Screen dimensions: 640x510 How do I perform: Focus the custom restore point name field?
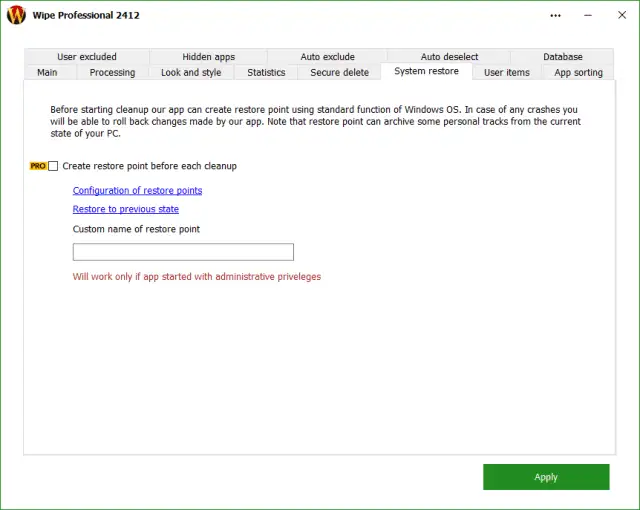183,252
